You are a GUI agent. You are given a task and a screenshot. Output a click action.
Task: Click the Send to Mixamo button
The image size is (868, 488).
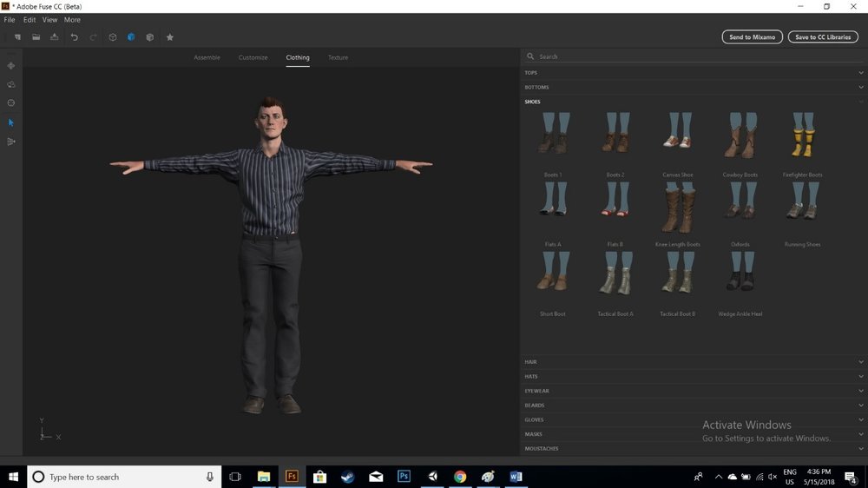(752, 37)
